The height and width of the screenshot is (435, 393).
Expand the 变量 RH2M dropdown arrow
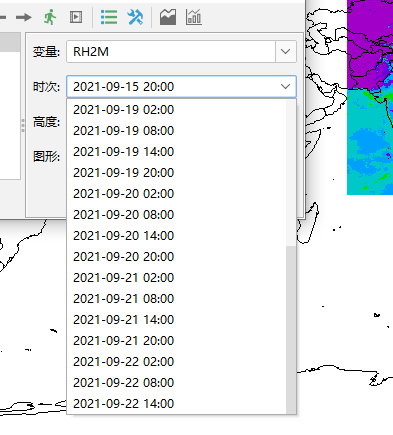tap(285, 52)
